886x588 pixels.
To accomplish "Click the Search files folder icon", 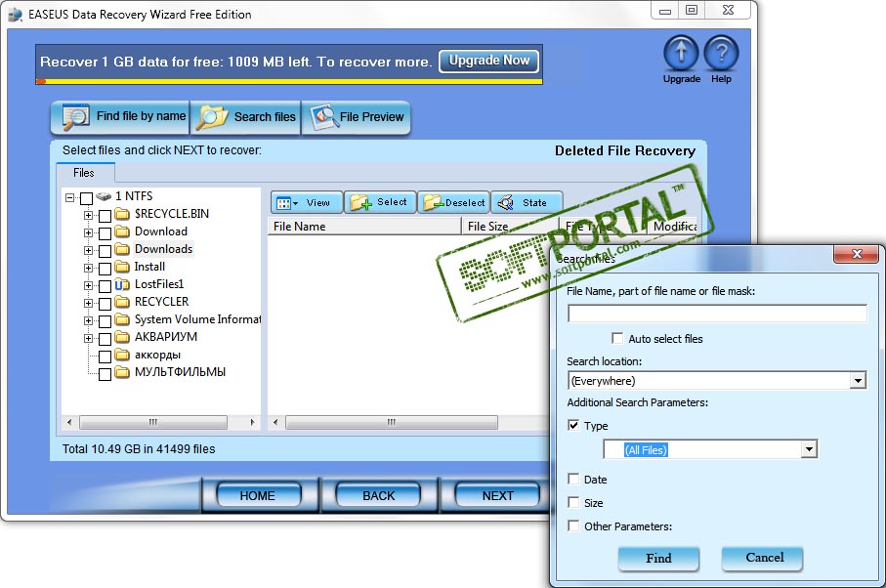I will (211, 117).
